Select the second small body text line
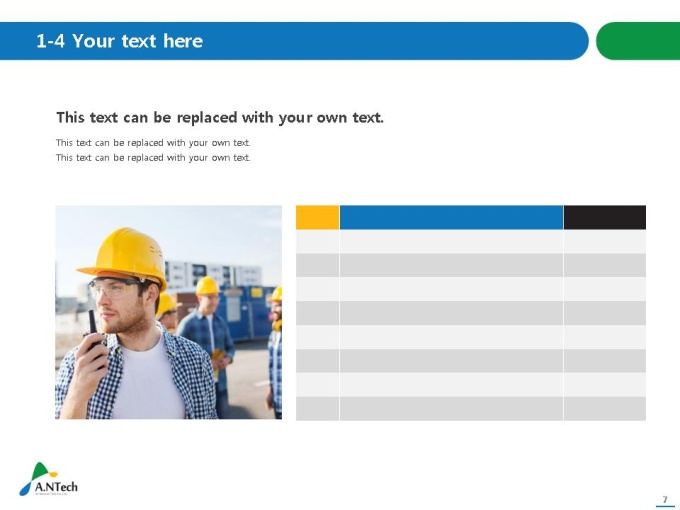 153,157
